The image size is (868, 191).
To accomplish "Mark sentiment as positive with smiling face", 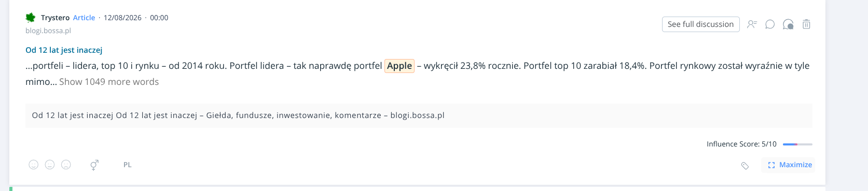I will 34,165.
